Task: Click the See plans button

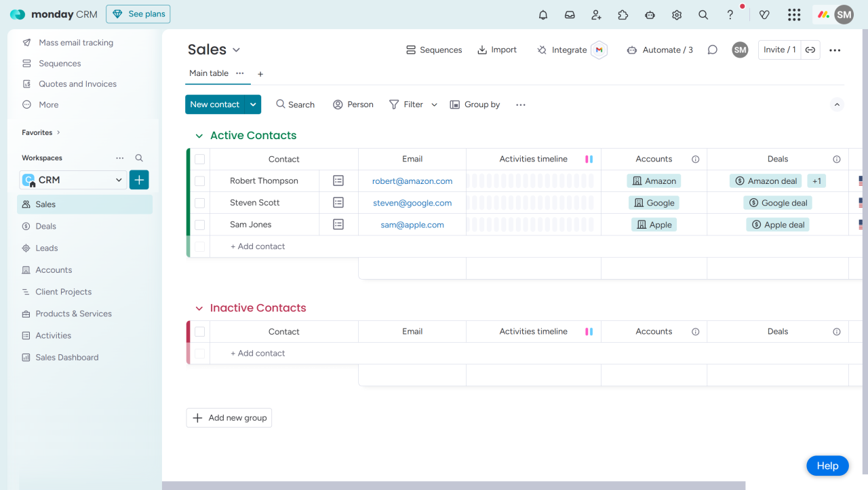Action: tap(138, 14)
